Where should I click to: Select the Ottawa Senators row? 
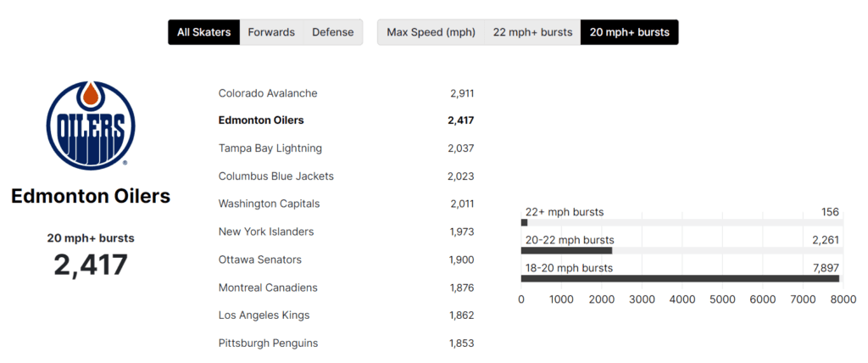tap(259, 260)
